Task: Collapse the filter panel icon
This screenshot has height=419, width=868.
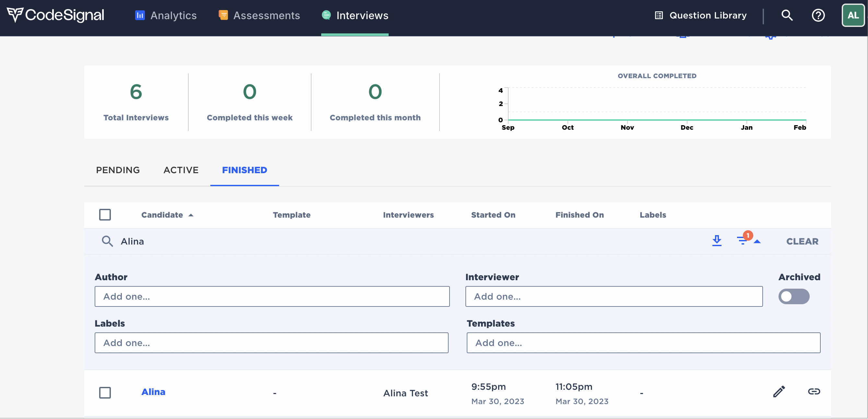Action: [x=748, y=239]
